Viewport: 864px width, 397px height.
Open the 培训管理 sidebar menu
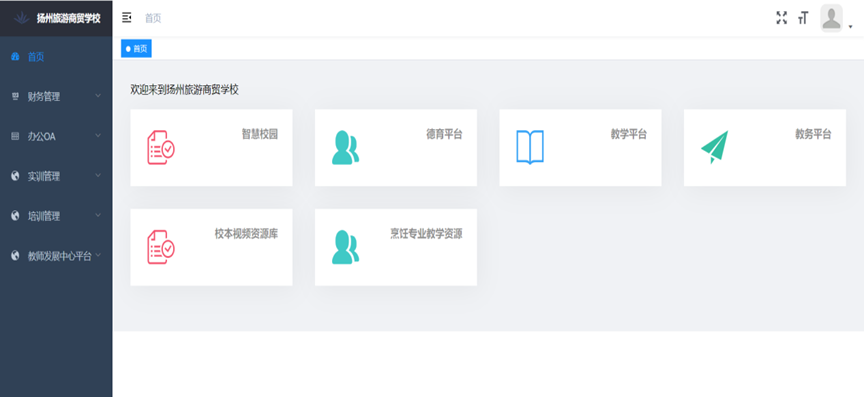(x=56, y=216)
